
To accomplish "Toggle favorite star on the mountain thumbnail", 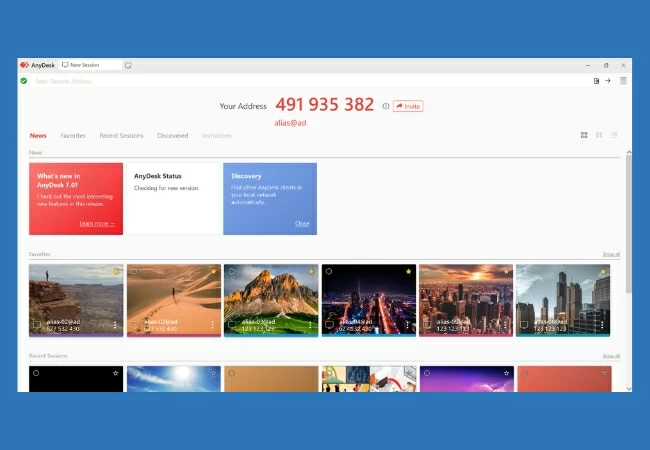I will pyautogui.click(x=310, y=271).
